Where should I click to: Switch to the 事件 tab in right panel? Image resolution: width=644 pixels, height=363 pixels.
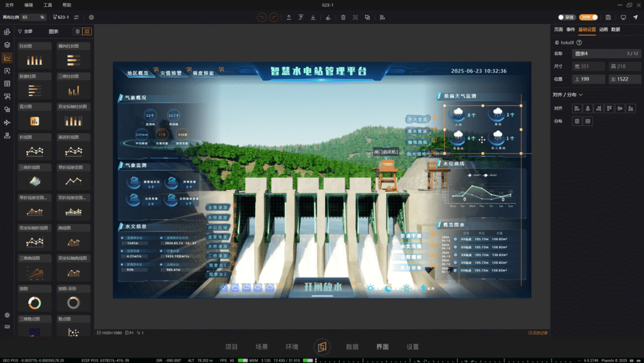click(x=571, y=30)
